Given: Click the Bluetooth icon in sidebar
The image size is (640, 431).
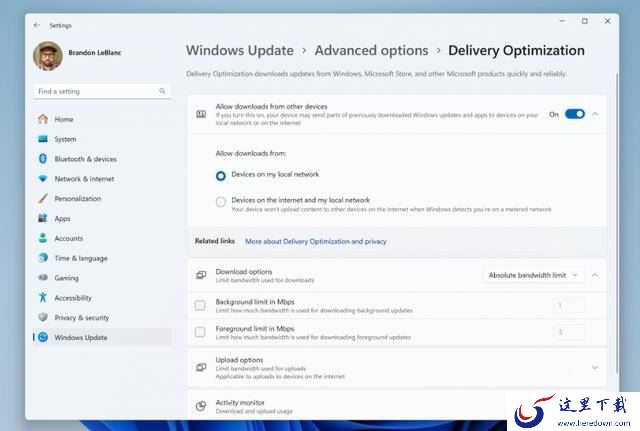Looking at the screenshot, I should [x=43, y=158].
